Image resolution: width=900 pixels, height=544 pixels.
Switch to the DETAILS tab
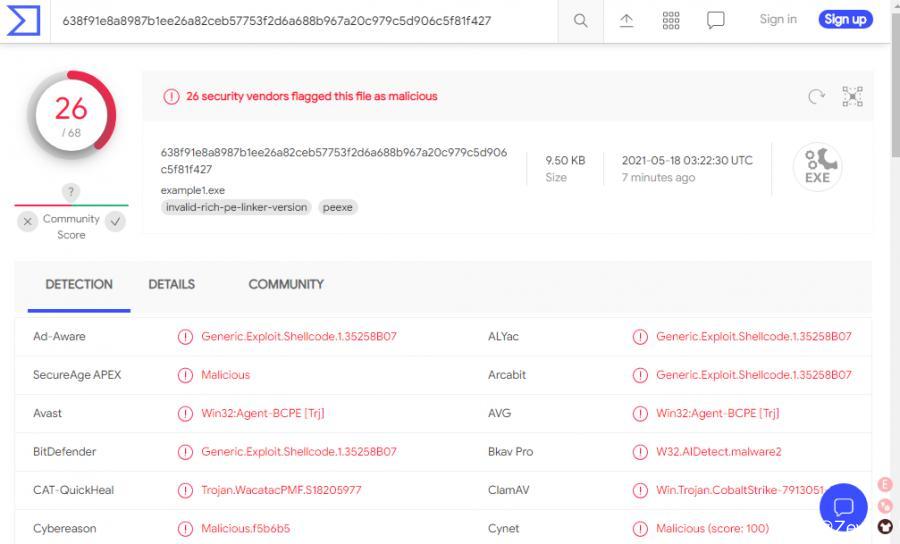point(172,284)
